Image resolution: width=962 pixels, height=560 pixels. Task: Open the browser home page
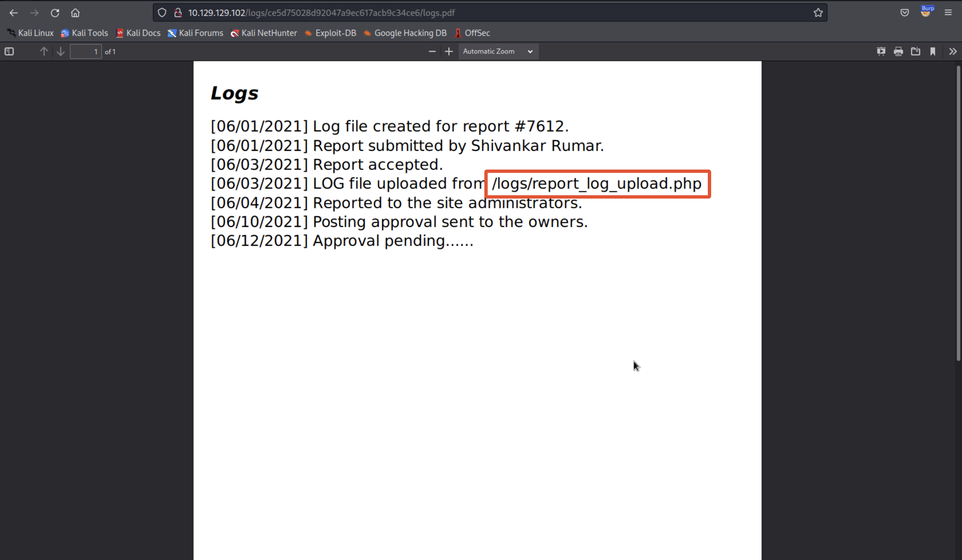coord(75,13)
